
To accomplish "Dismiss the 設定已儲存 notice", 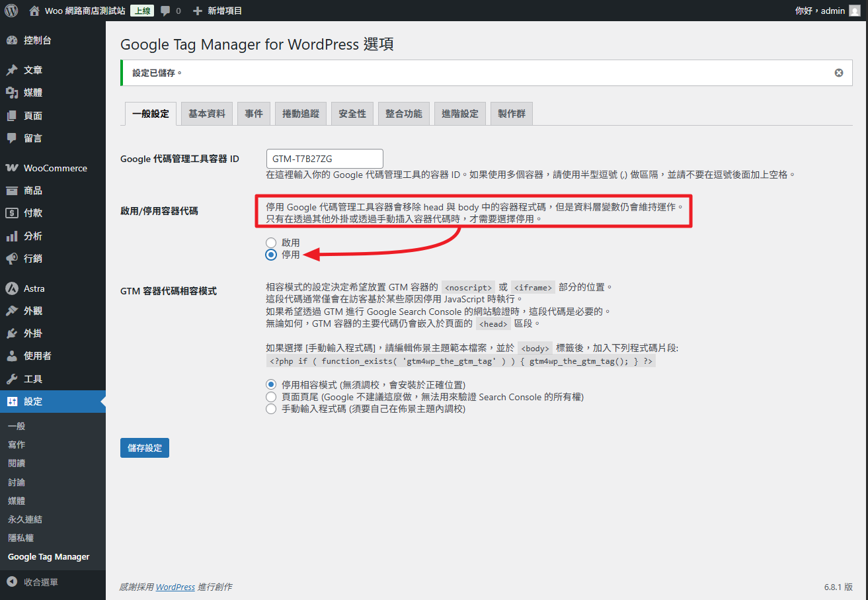I will click(x=839, y=73).
